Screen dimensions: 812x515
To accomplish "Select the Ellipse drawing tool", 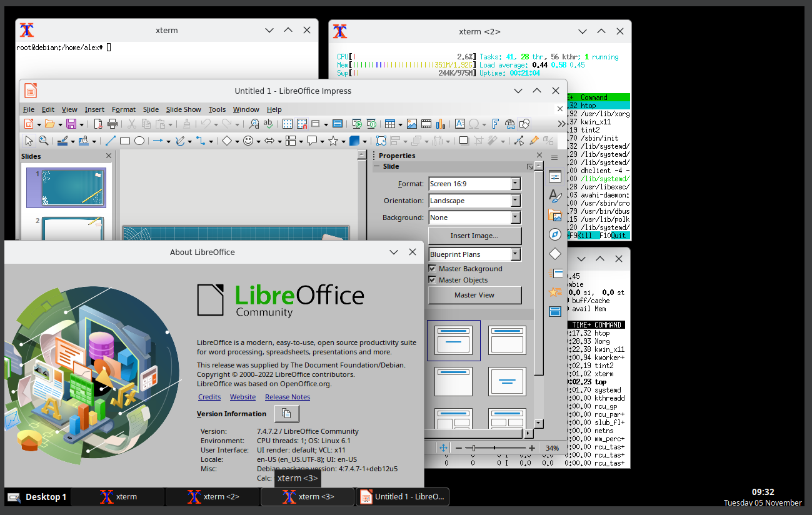I will click(x=140, y=141).
